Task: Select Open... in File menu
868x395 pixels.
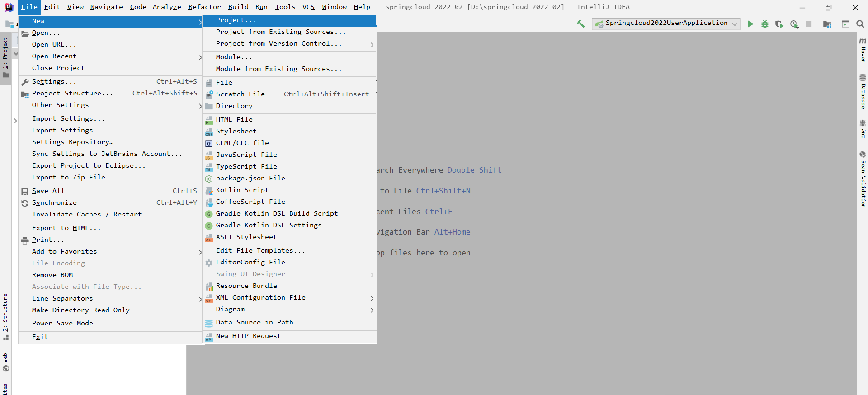Action: coord(110,33)
